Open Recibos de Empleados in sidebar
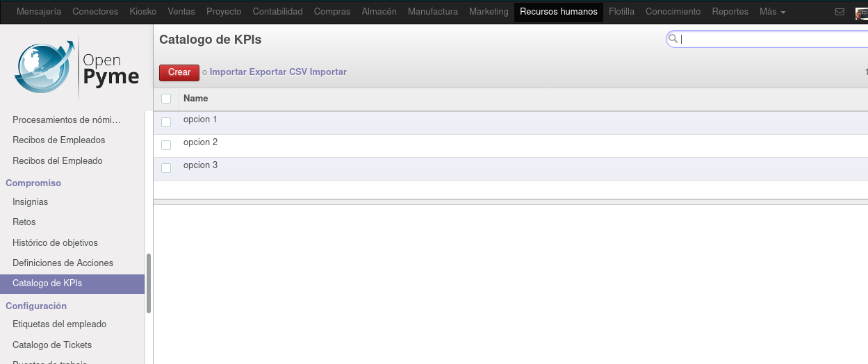This screenshot has height=364, width=868. (x=59, y=140)
